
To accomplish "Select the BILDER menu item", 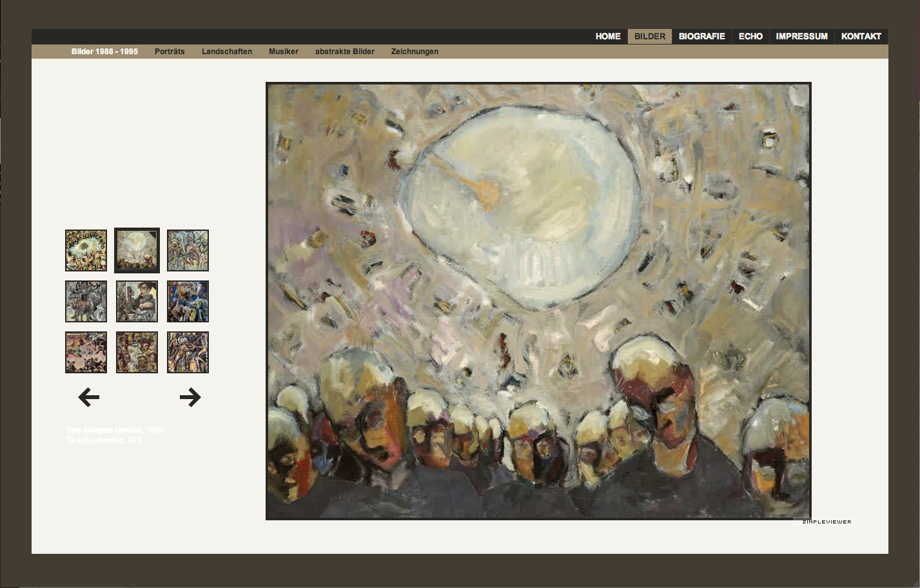I will (x=650, y=37).
